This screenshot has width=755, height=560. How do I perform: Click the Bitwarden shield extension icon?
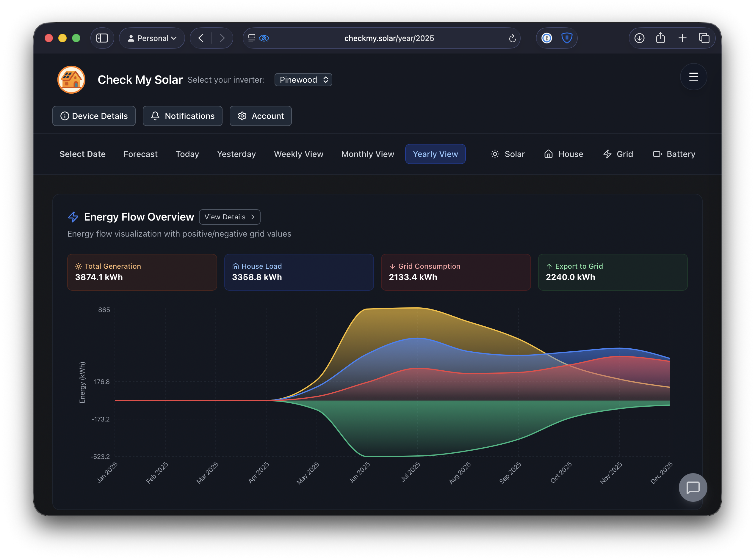[x=566, y=38]
